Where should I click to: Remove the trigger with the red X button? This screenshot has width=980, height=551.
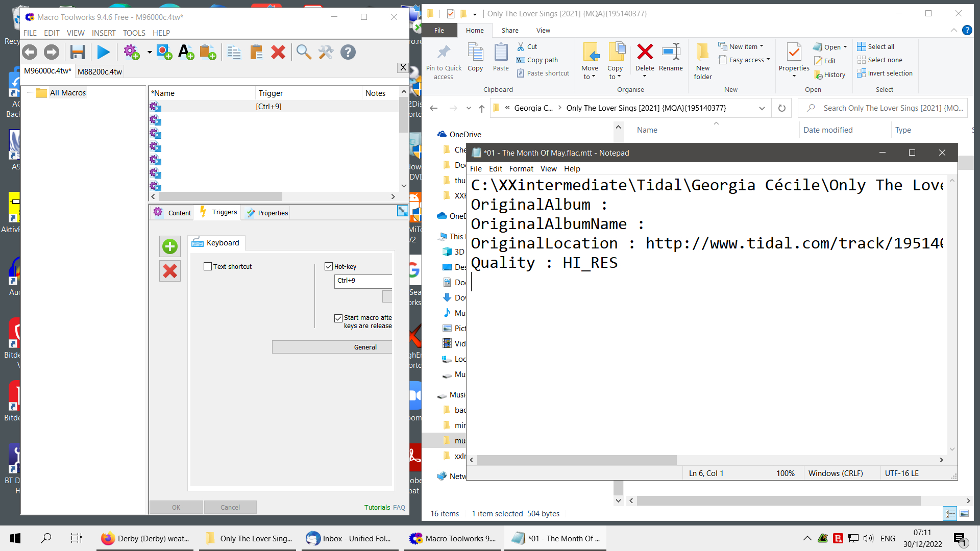pyautogui.click(x=170, y=271)
